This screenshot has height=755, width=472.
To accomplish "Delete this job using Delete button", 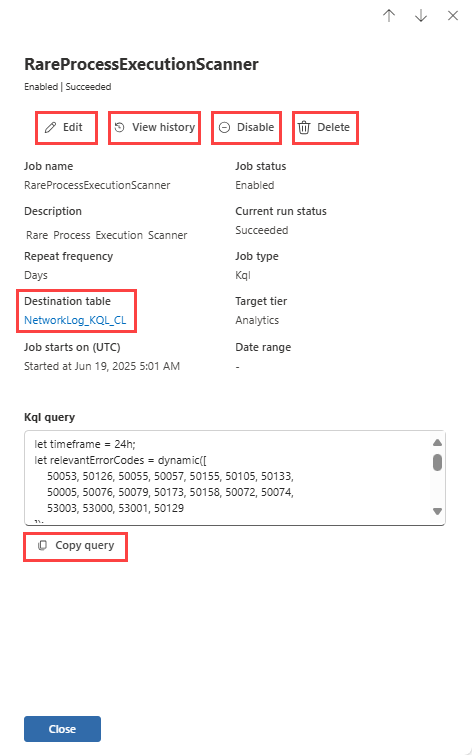I will [x=325, y=128].
